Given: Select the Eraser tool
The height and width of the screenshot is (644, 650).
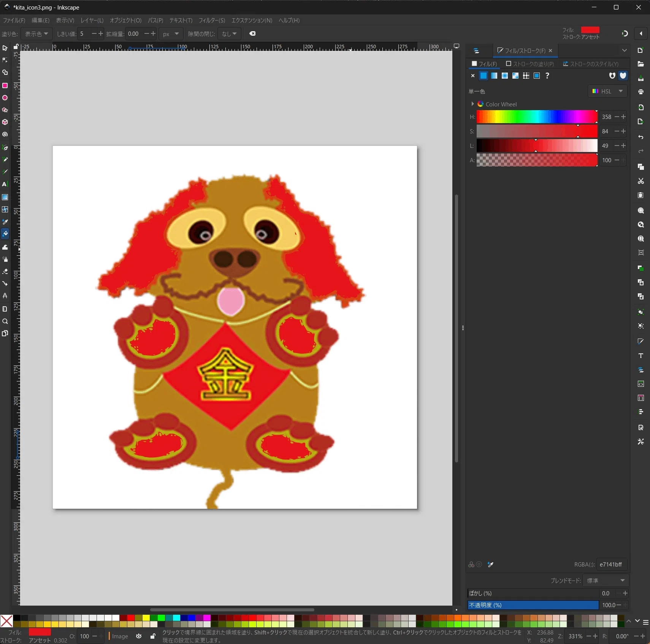Looking at the screenshot, I should [x=5, y=271].
